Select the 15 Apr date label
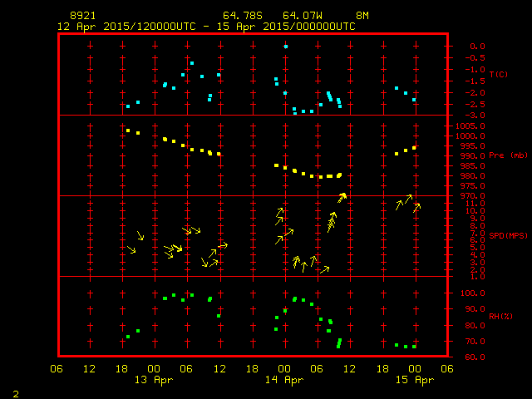532x399 pixels. click(x=414, y=380)
